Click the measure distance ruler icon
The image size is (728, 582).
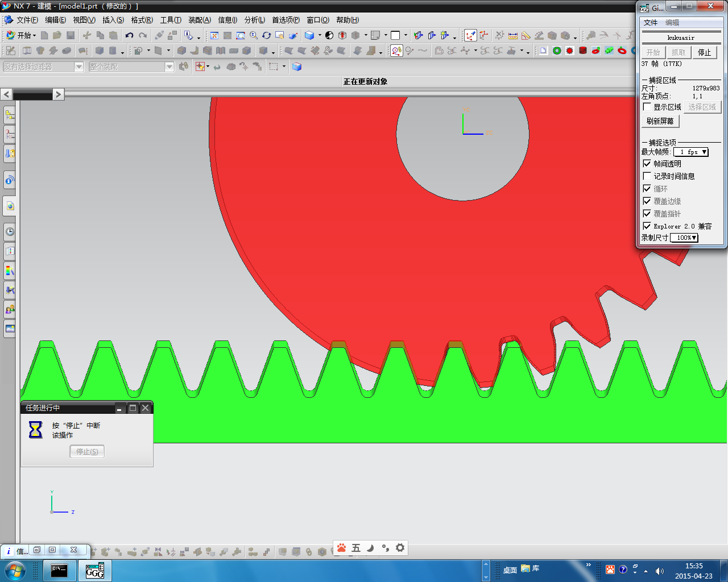pos(513,35)
